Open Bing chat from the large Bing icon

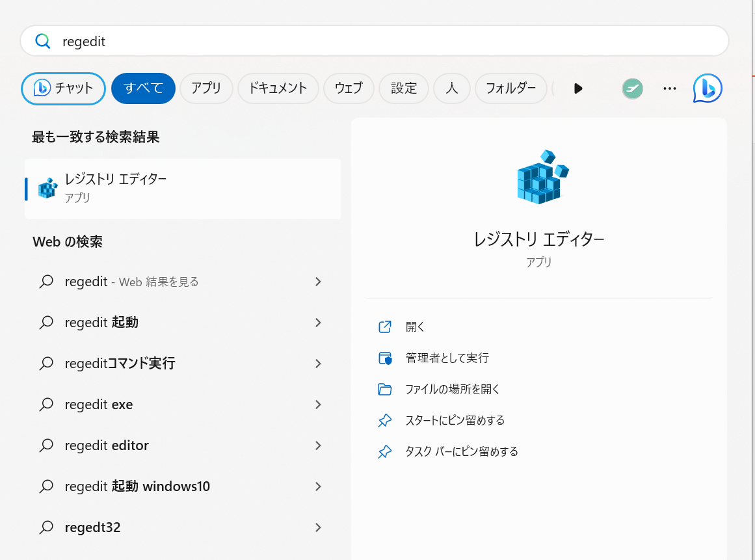pyautogui.click(x=708, y=88)
